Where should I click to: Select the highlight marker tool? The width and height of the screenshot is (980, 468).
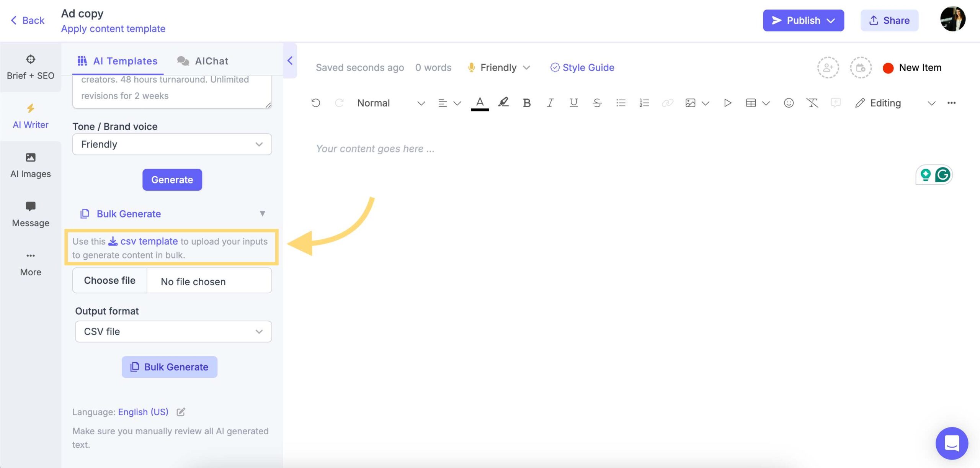coord(503,102)
